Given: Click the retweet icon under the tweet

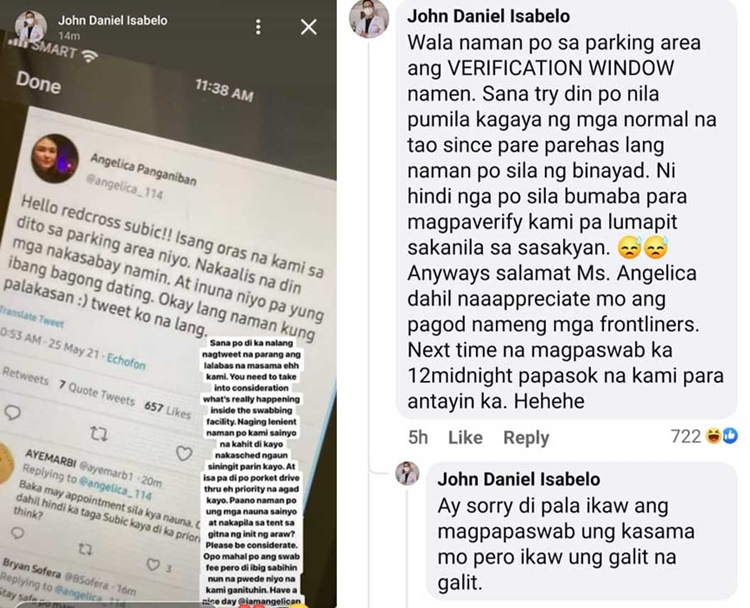Looking at the screenshot, I should [99, 434].
